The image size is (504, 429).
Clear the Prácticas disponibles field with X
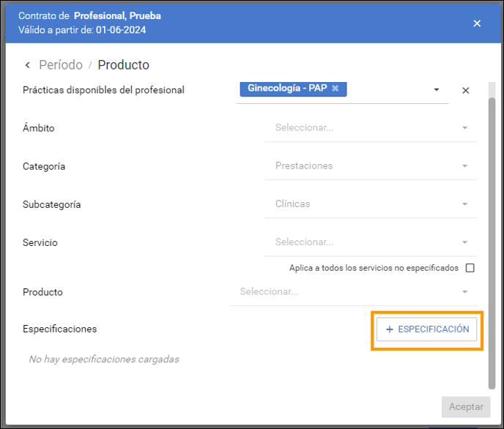tap(465, 91)
